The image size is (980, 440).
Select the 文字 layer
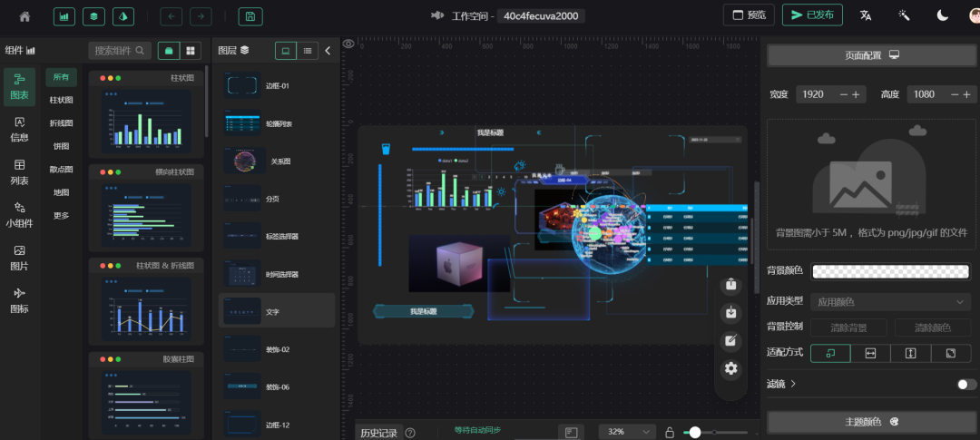tap(277, 310)
